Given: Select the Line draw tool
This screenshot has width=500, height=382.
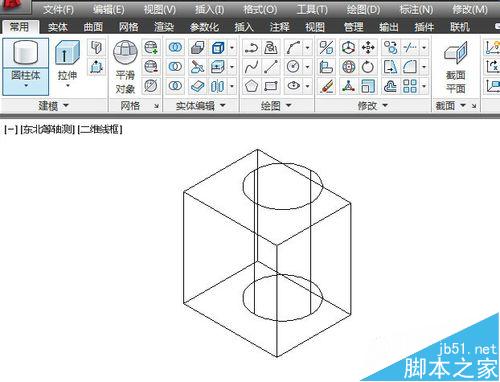Looking at the screenshot, I should (x=271, y=67).
